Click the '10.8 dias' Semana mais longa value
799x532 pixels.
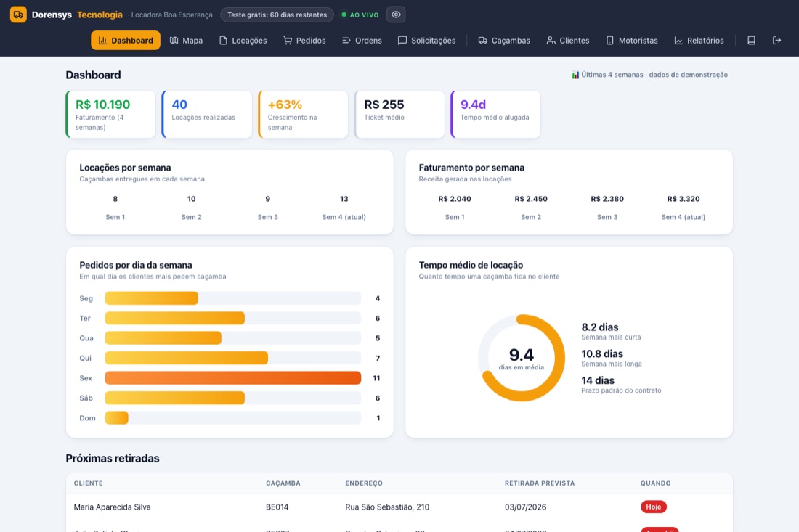[x=602, y=353]
